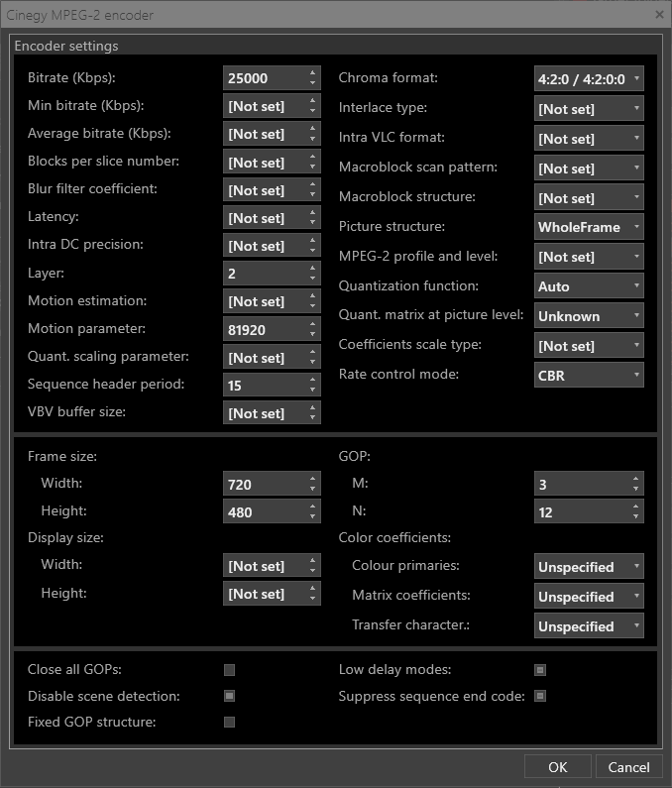Open the Interlace type dropdown
The height and width of the screenshot is (788, 672).
click(589, 109)
